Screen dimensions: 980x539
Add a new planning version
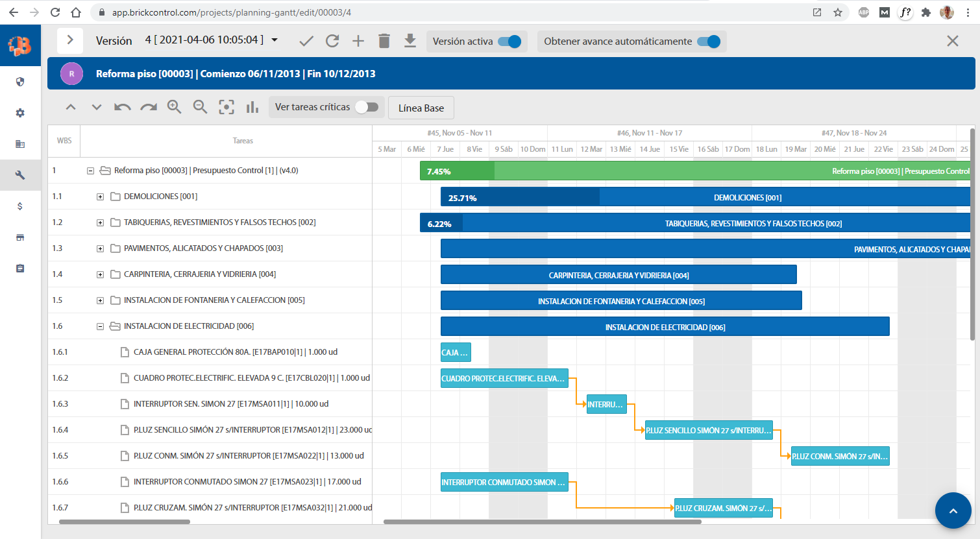(x=358, y=41)
